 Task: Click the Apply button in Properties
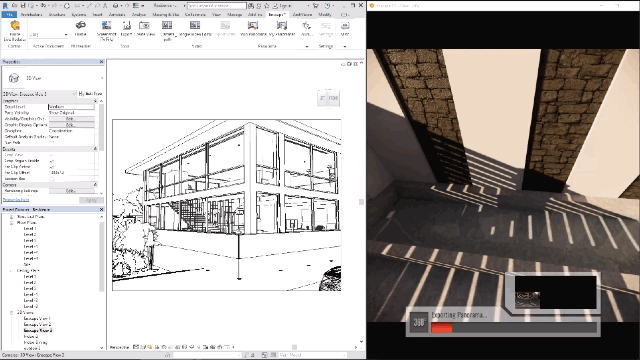(x=91, y=200)
